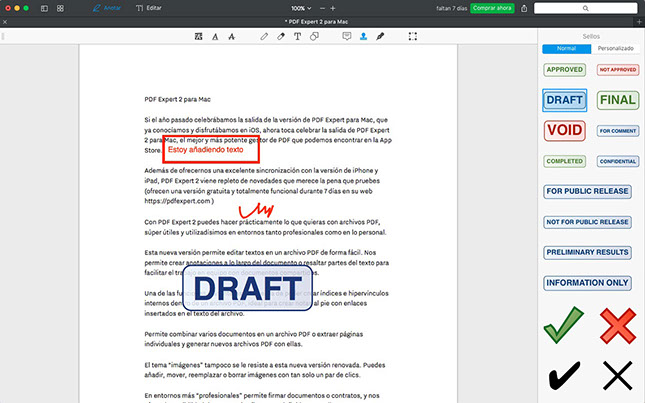
Task: Open the signature pen tool
Action: tap(381, 36)
